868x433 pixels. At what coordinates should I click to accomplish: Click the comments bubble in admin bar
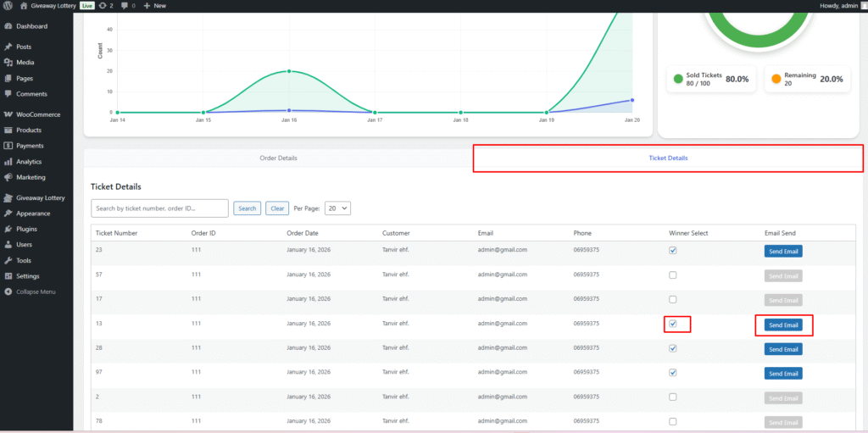tap(125, 5)
